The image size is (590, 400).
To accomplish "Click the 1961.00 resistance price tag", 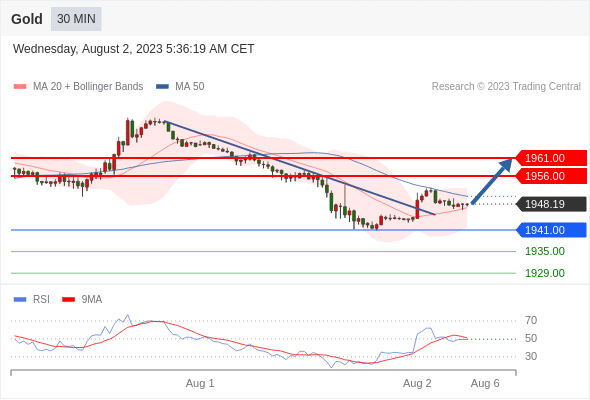I will (551, 158).
